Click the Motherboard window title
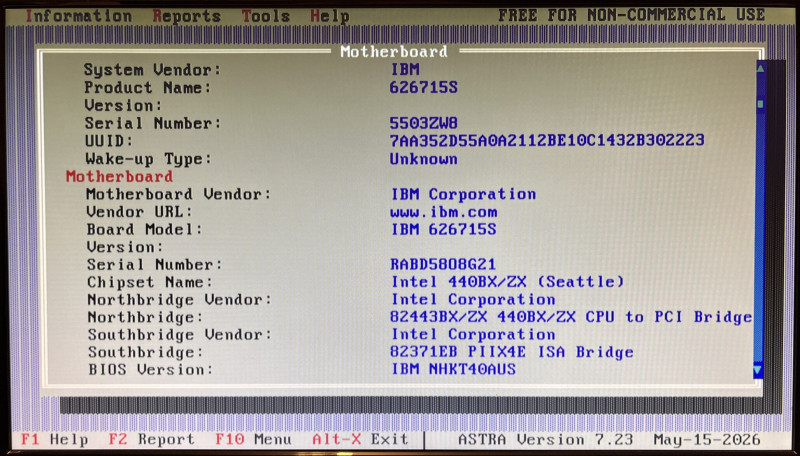800x456 pixels. 394,52
